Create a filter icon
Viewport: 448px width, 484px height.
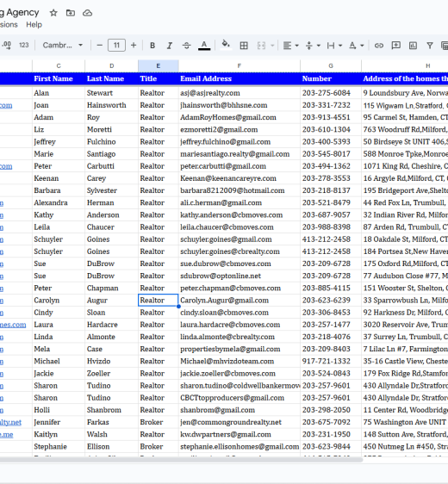[430, 46]
